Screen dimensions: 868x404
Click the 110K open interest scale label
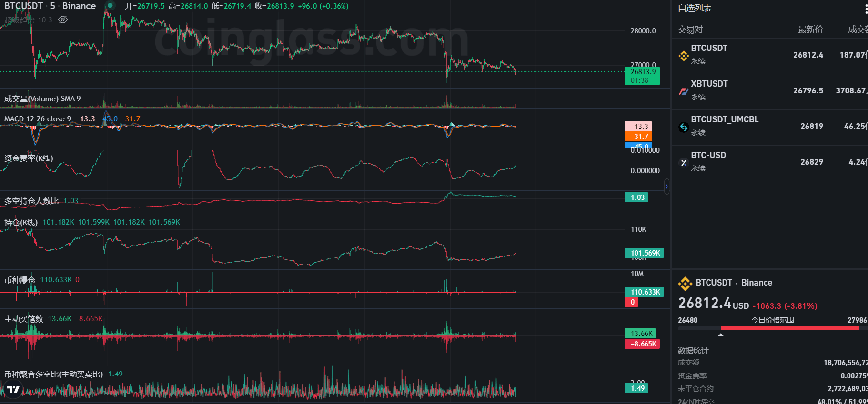[x=638, y=229]
